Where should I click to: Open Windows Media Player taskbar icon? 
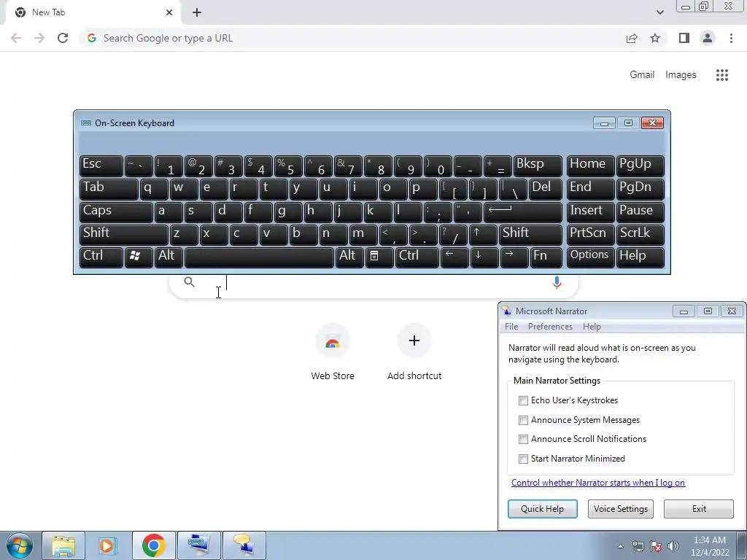108,545
